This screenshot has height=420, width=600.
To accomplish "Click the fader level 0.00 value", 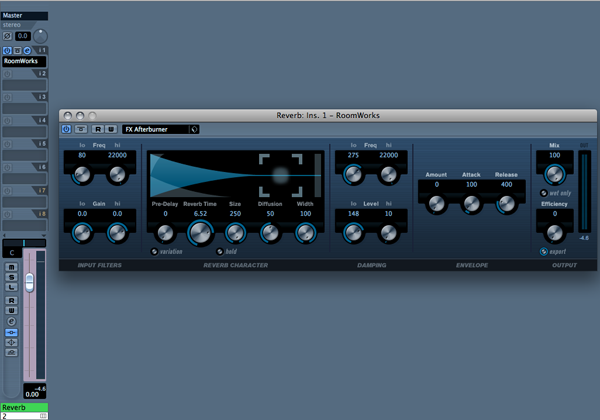I will coord(32,394).
